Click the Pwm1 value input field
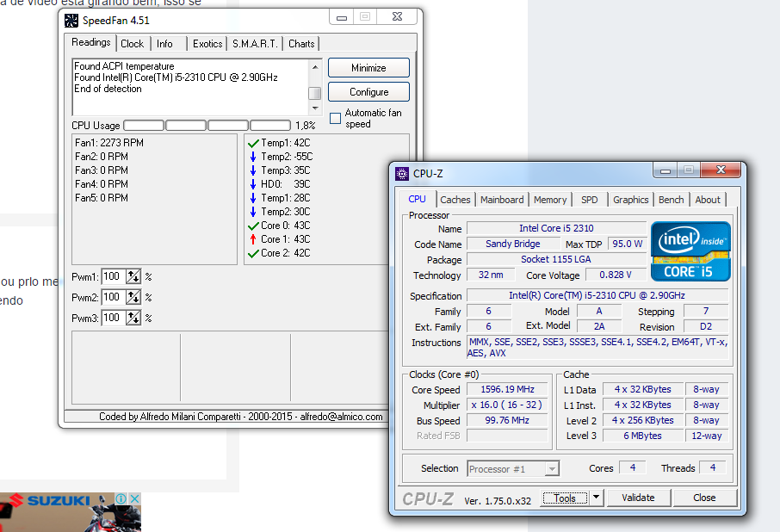Screen dimensions: 780x532 (114, 276)
